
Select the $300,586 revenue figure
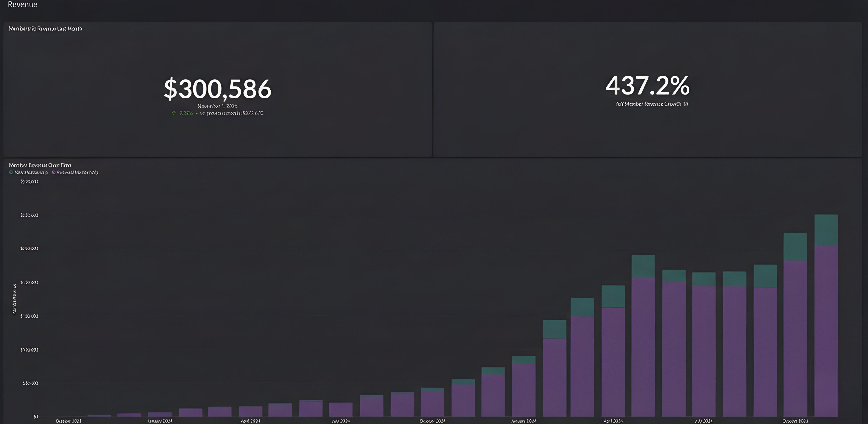pos(217,89)
